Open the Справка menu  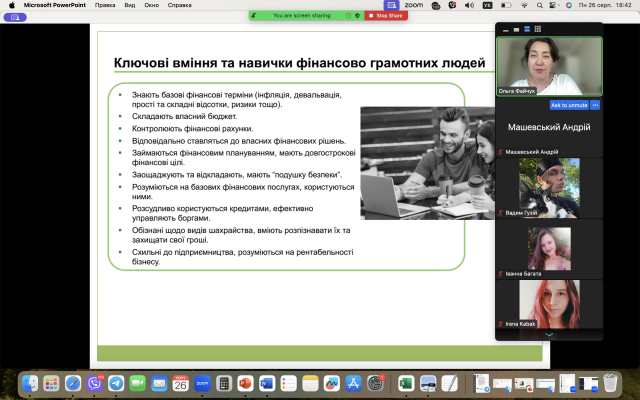click(x=180, y=5)
